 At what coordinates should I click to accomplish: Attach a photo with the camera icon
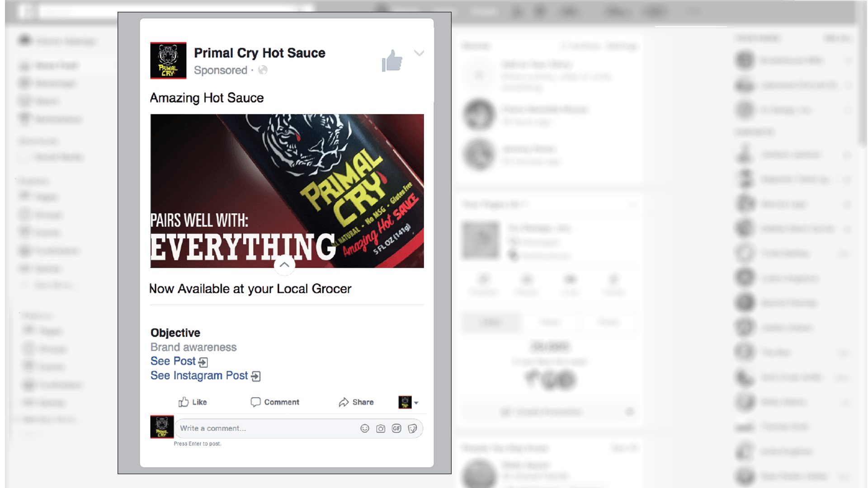pyautogui.click(x=381, y=428)
